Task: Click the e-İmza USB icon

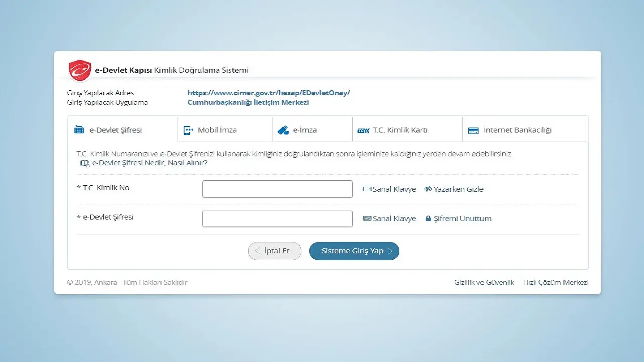Action: tap(283, 130)
